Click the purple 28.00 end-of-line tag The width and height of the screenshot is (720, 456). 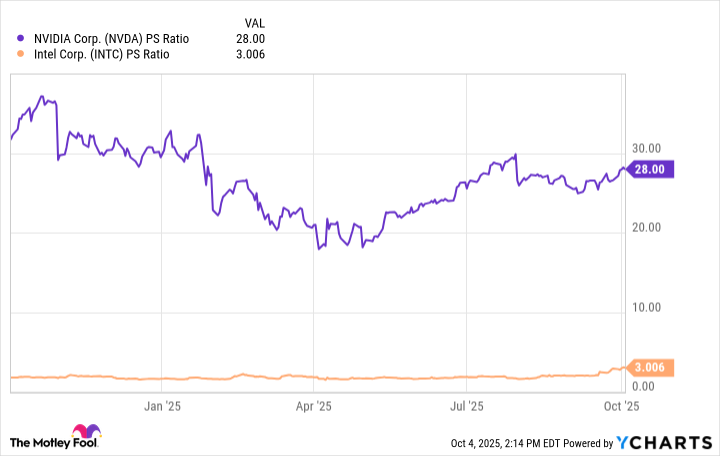pos(650,170)
